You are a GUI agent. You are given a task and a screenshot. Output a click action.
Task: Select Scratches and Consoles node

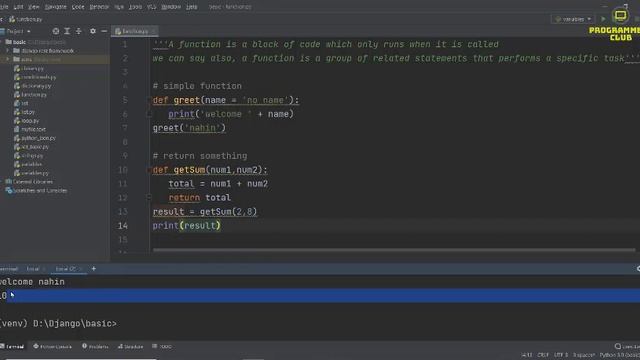coord(36,191)
